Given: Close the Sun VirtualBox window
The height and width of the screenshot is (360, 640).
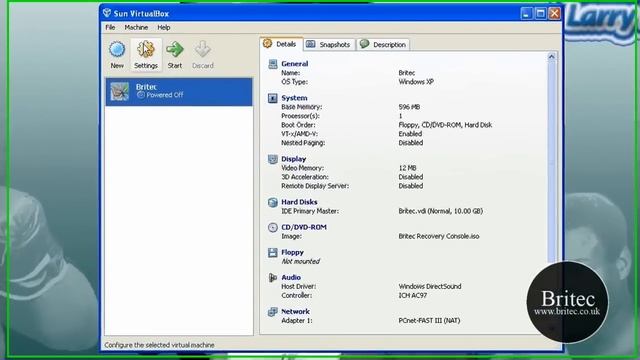Looking at the screenshot, I should (x=554, y=13).
